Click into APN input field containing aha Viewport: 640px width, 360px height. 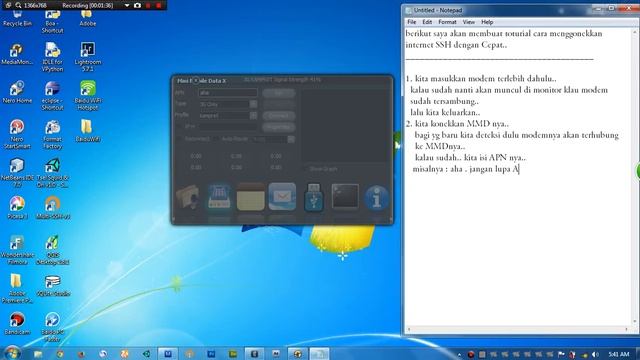tap(228, 93)
